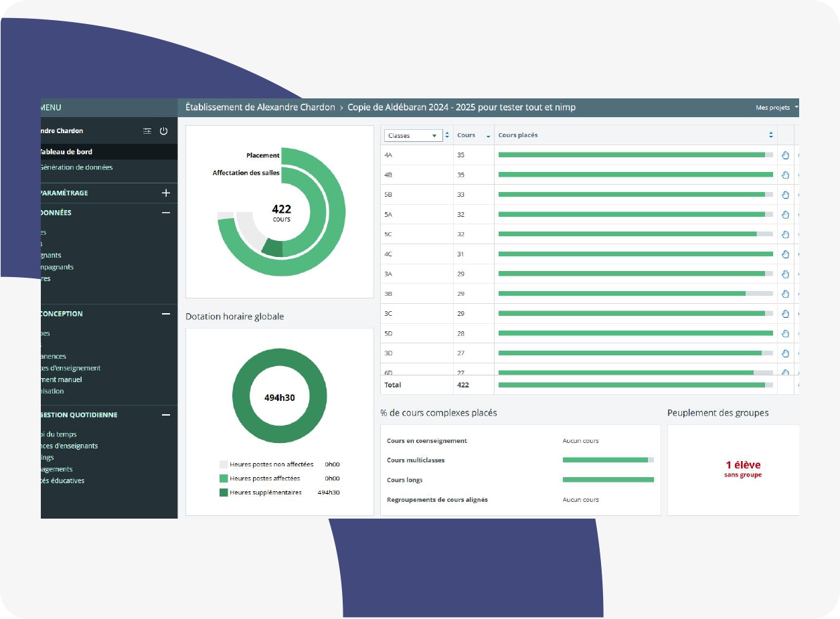
Task: Click Heures supplémentaires dark green swatch
Action: tap(224, 493)
